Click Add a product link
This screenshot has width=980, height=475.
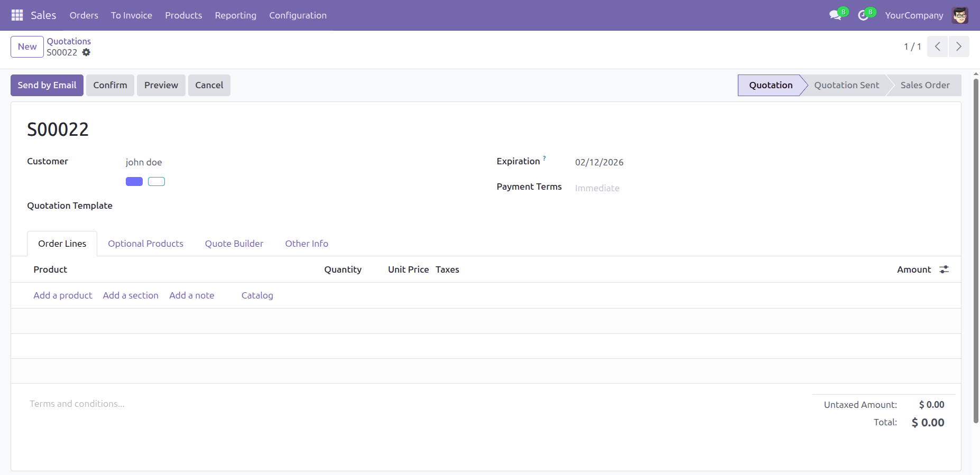[x=63, y=295]
